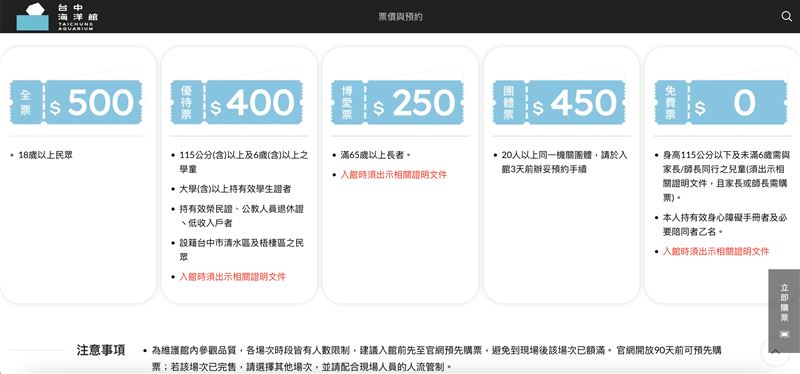Click red document notice in 博愛票 card
Image resolution: width=800 pixels, height=374 pixels.
coord(393,175)
